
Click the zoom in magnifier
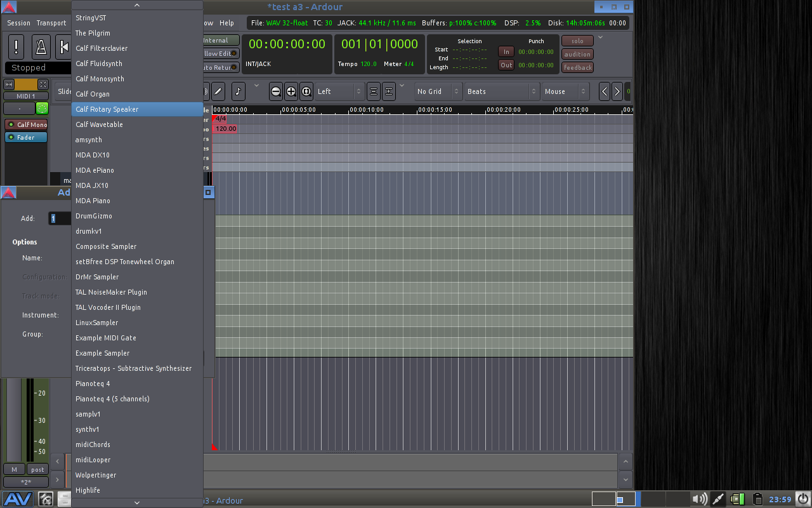tap(291, 91)
